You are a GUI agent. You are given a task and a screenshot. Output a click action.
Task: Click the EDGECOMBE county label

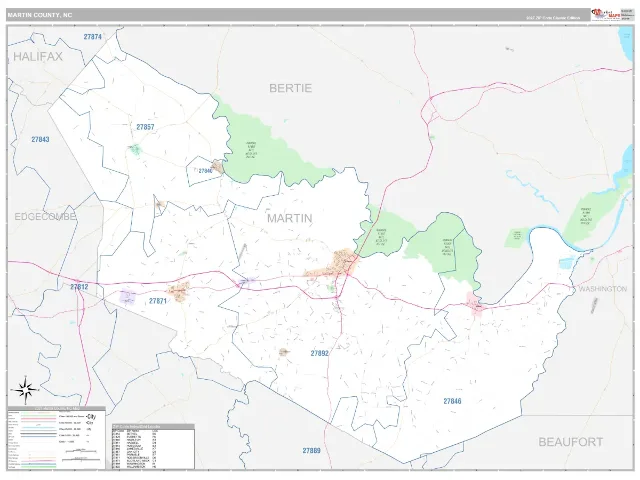click(45, 216)
